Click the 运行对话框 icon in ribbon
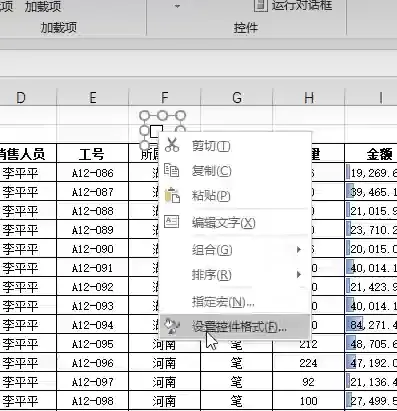The height and width of the screenshot is (411, 397). click(261, 5)
